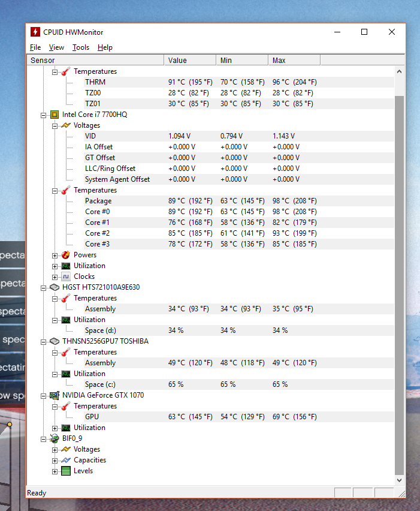Click thermometer icon under NVIDIA GeForce
420x511 pixels.
(66, 406)
